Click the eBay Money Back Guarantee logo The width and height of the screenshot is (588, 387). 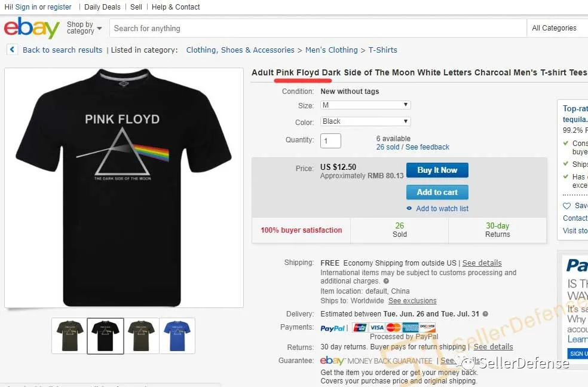click(x=376, y=361)
